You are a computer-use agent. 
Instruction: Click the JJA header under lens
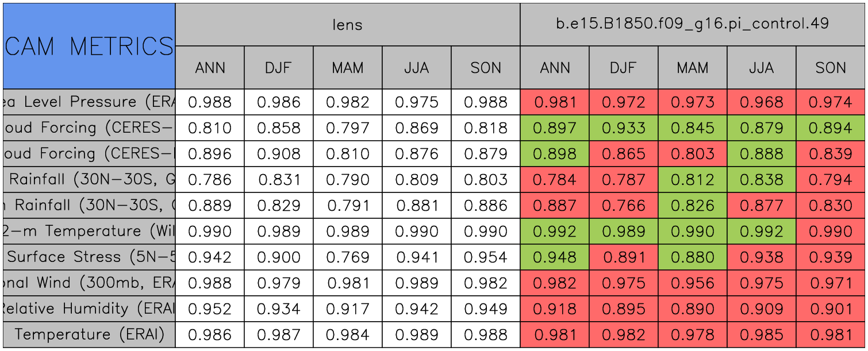coord(417,68)
